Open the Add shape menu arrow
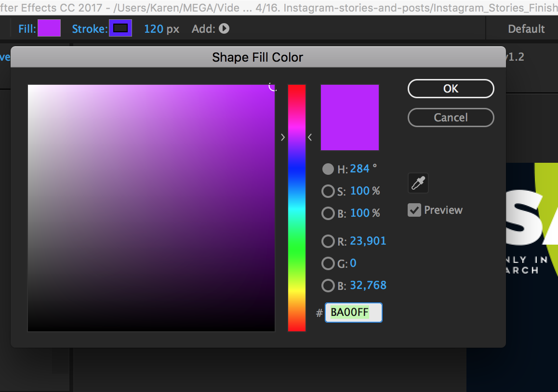Image resolution: width=558 pixels, height=392 pixels. [x=224, y=29]
